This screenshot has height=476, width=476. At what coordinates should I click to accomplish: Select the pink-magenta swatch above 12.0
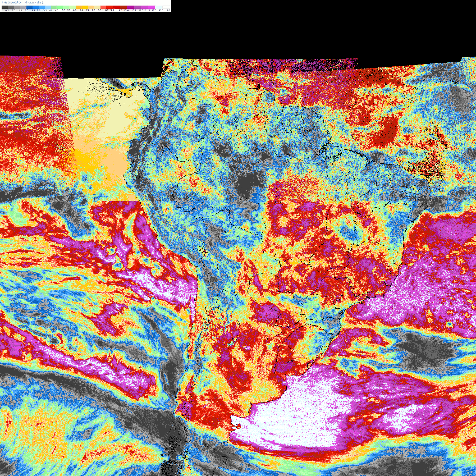tap(152, 7)
